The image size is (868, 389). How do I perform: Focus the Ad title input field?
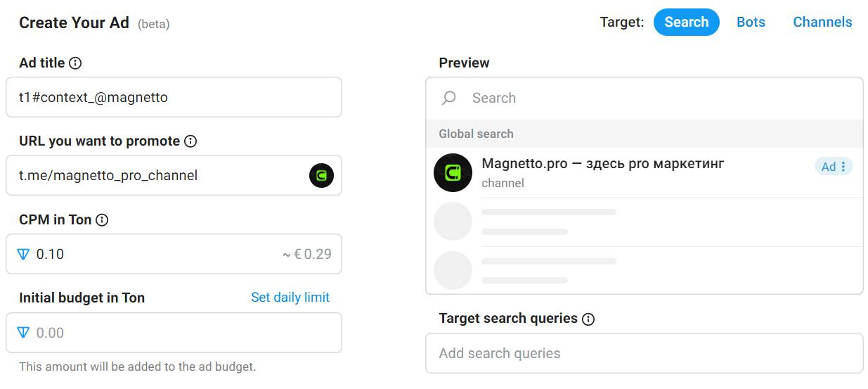174,98
